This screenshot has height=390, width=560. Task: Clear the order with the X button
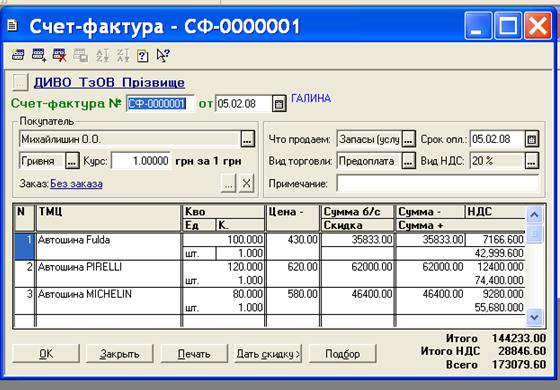coord(246,184)
